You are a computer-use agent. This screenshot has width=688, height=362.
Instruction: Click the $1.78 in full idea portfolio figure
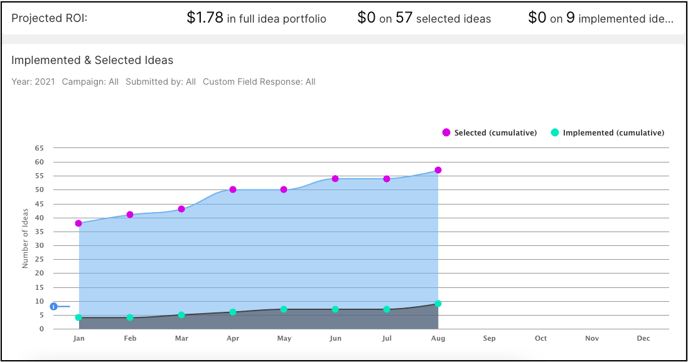tap(256, 18)
